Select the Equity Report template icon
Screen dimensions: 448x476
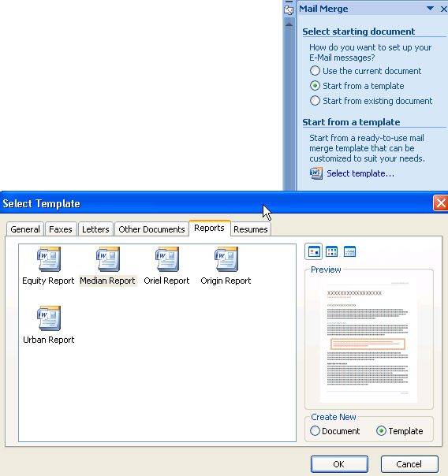pyautogui.click(x=49, y=259)
